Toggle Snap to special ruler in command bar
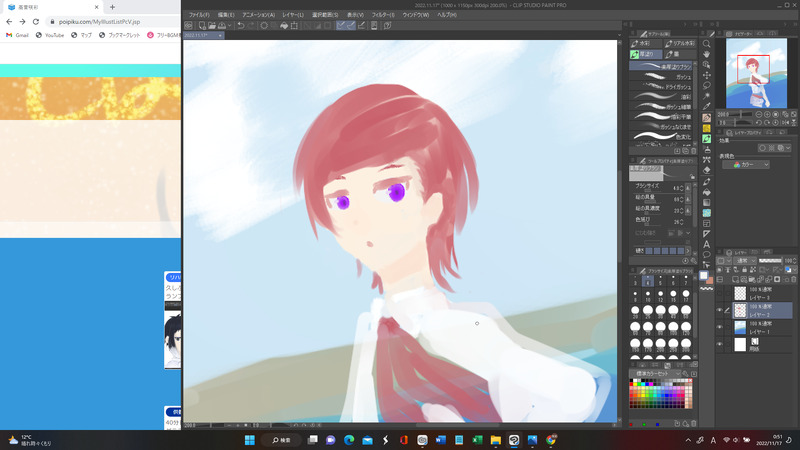The height and width of the screenshot is (450, 800). pyautogui.click(x=351, y=26)
